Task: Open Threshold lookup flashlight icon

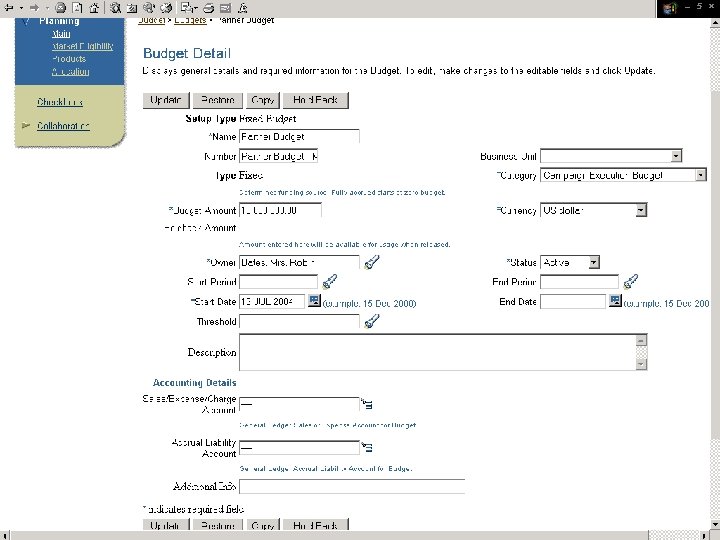Action: [371, 321]
